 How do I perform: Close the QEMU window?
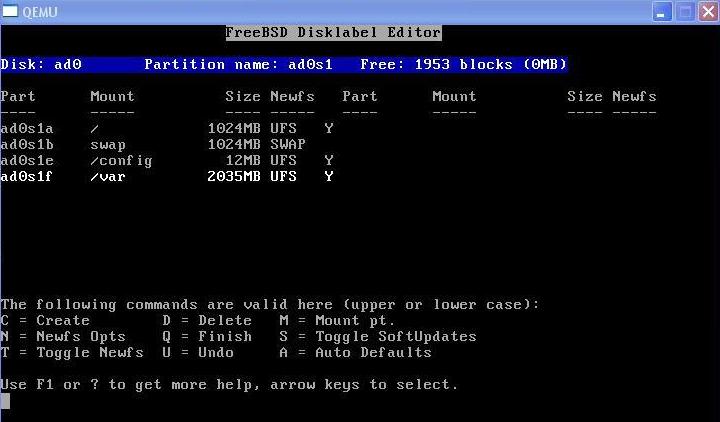tap(709, 11)
